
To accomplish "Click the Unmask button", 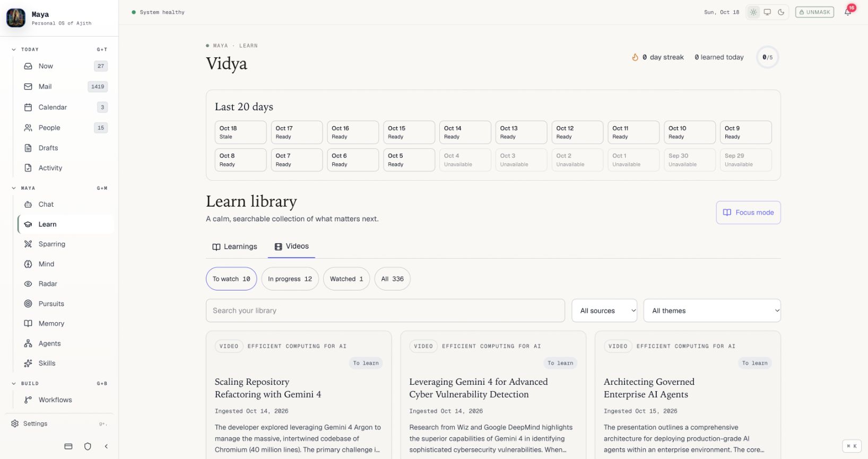I will tap(814, 12).
